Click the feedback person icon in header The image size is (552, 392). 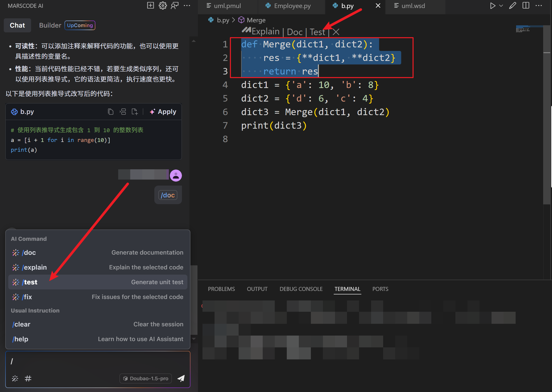point(175,5)
